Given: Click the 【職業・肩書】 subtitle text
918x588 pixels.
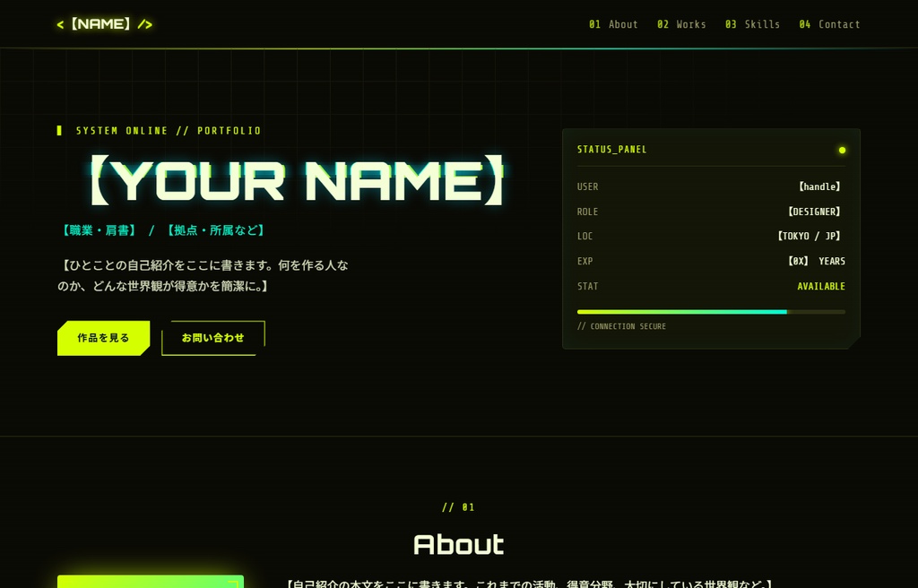Looking at the screenshot, I should (99, 230).
